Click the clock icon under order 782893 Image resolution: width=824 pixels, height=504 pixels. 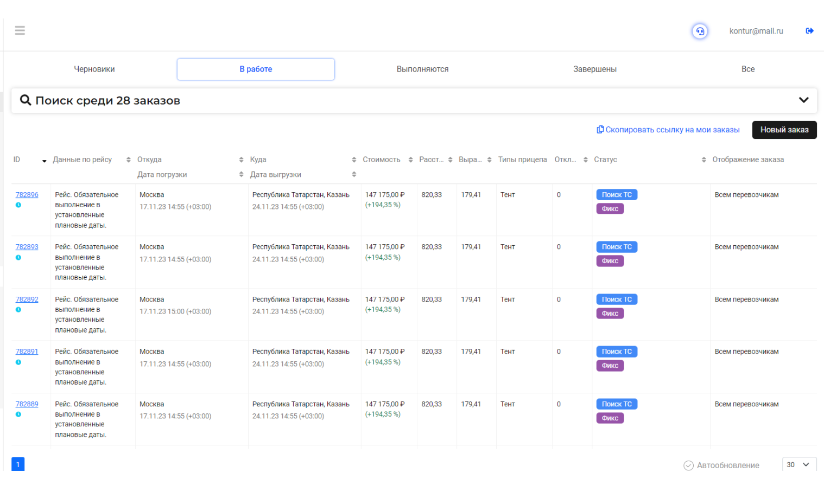click(x=18, y=258)
